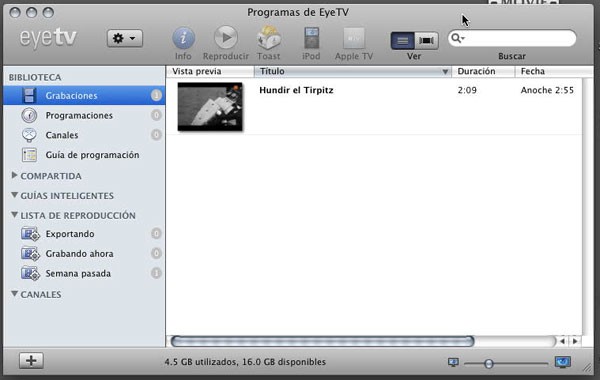
Task: Select the Hundir el Tirpitz title
Action: point(296,90)
